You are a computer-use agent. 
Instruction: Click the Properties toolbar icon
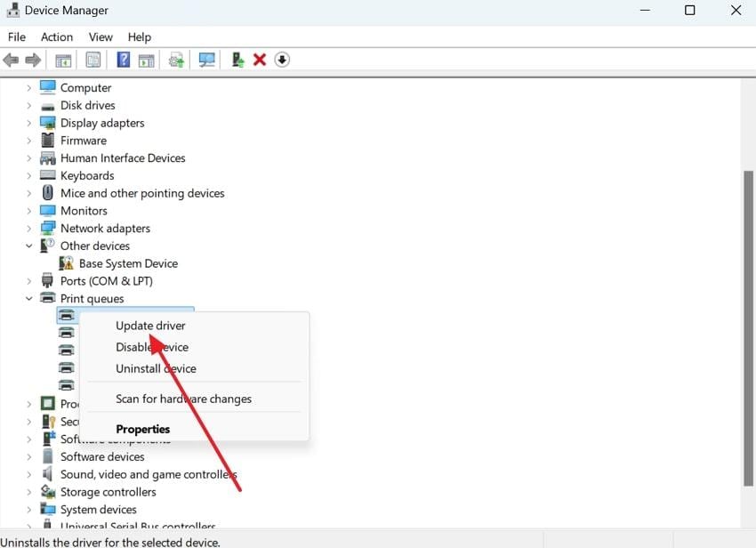[x=92, y=60]
